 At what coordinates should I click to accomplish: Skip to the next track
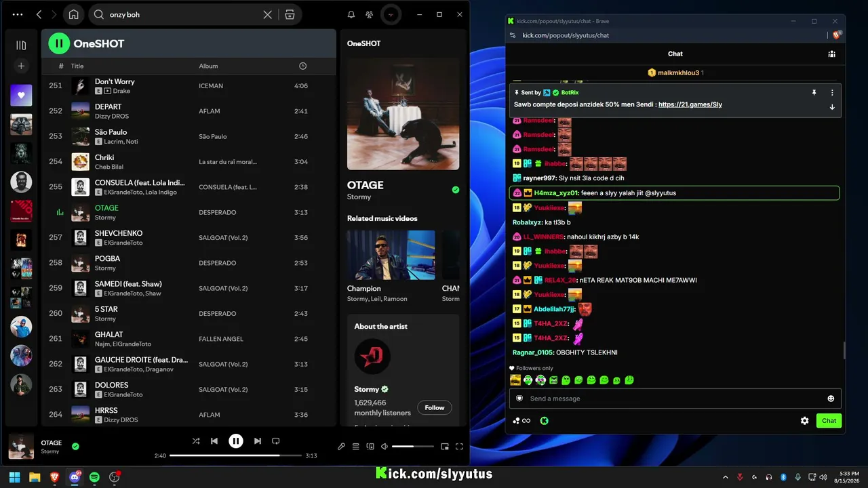pos(258,441)
